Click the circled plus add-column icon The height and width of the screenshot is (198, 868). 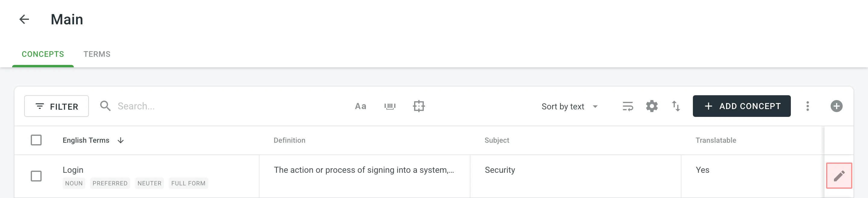(836, 106)
